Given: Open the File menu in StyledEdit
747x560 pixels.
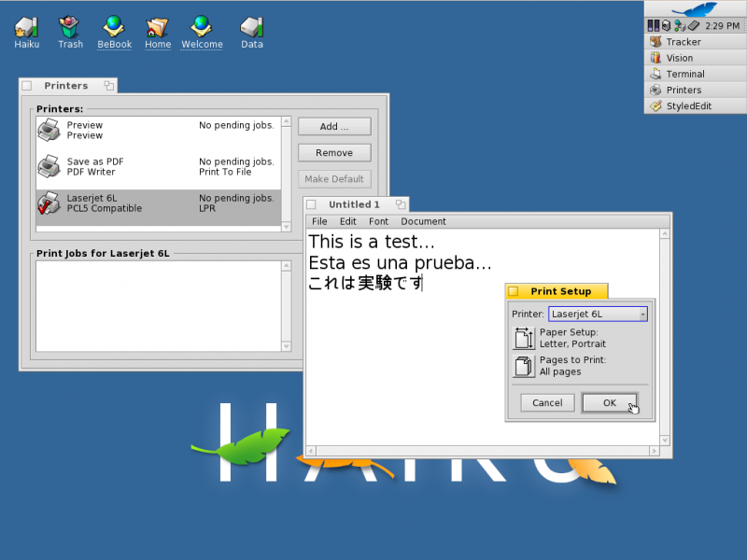Looking at the screenshot, I should 319,221.
